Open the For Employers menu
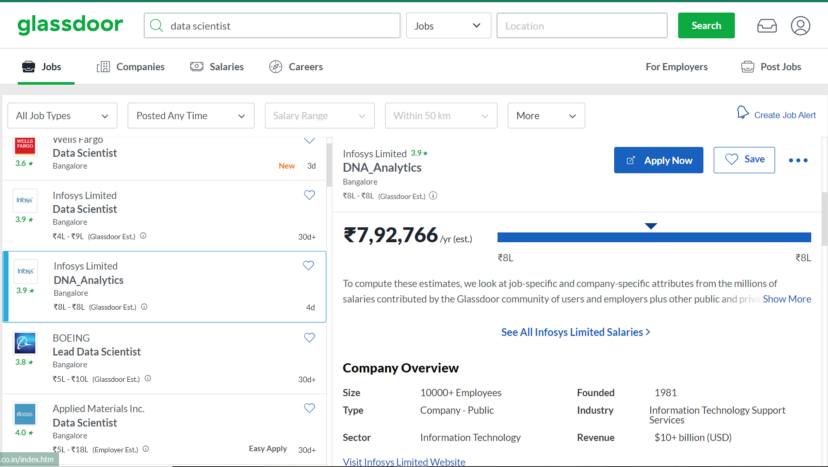 [x=676, y=67]
